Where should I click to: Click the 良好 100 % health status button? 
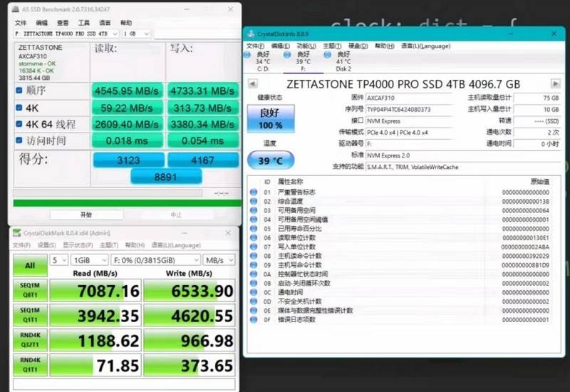[271, 119]
